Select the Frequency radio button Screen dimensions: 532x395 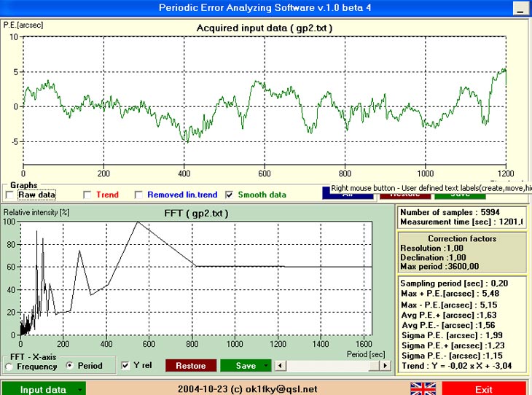tap(9, 367)
